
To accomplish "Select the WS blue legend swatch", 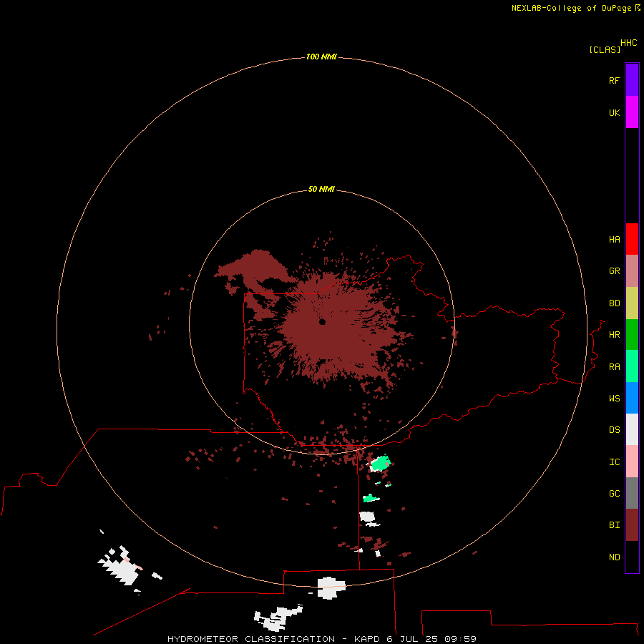I will click(632, 398).
